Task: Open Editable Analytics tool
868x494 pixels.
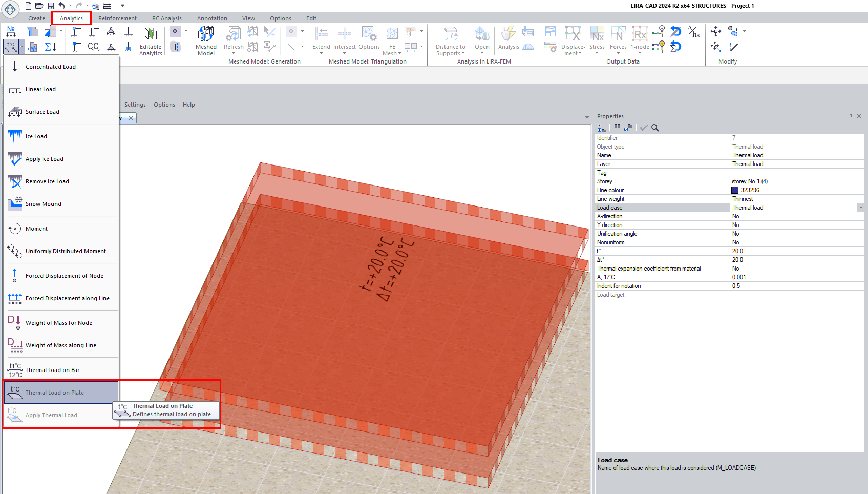Action: pos(151,40)
